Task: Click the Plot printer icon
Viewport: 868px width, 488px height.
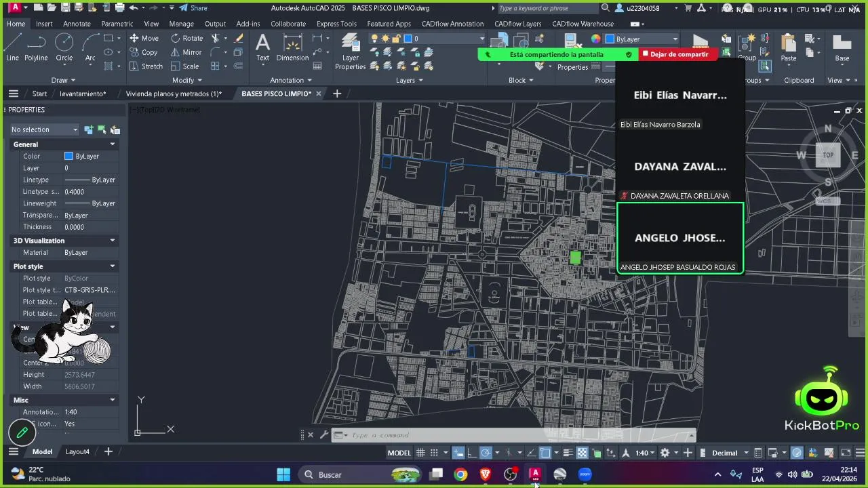Action: (x=119, y=7)
